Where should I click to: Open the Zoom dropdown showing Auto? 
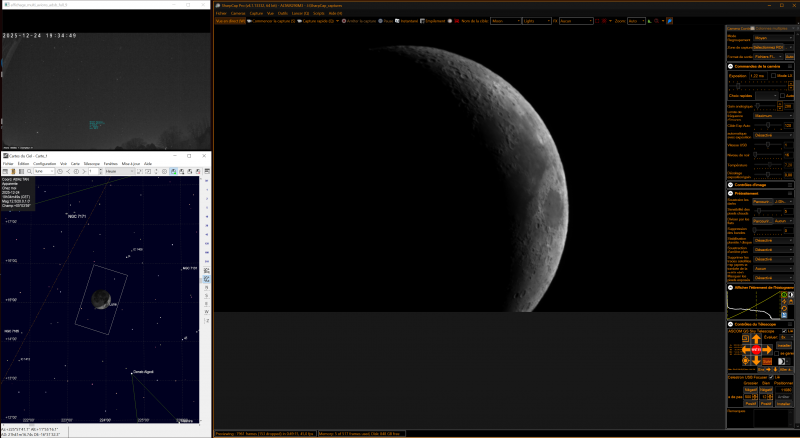(x=636, y=21)
